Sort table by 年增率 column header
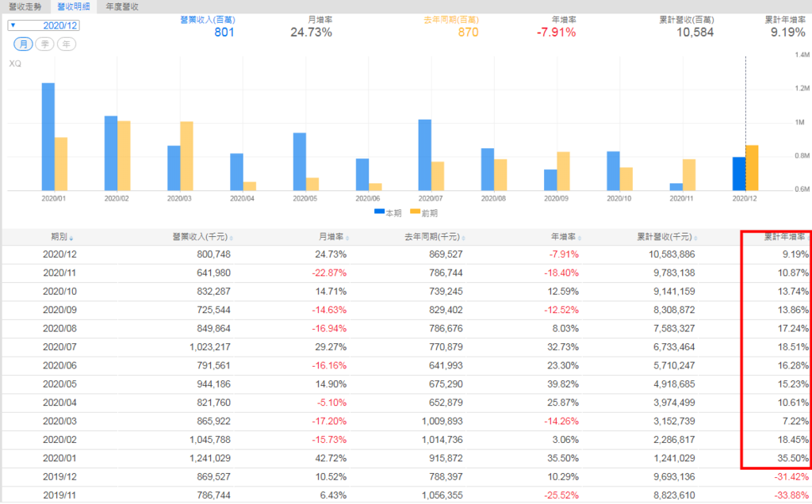Viewport: 812px width, 504px height. coord(565,237)
